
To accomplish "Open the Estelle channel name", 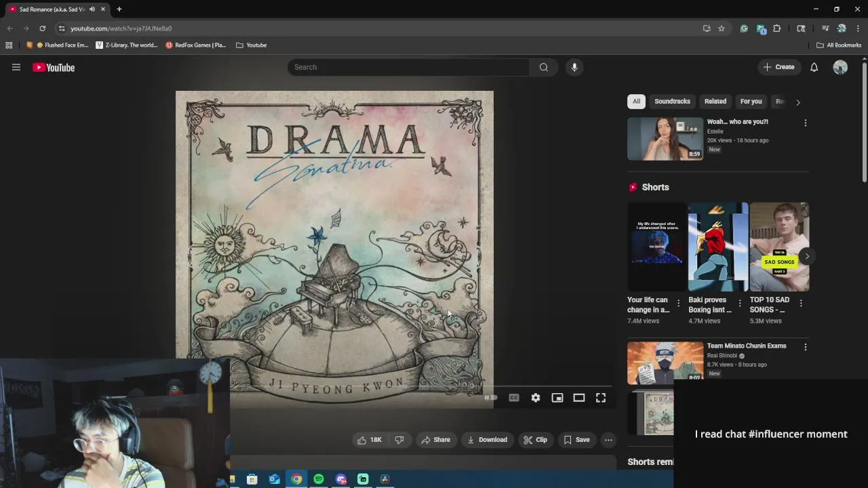I will (715, 131).
